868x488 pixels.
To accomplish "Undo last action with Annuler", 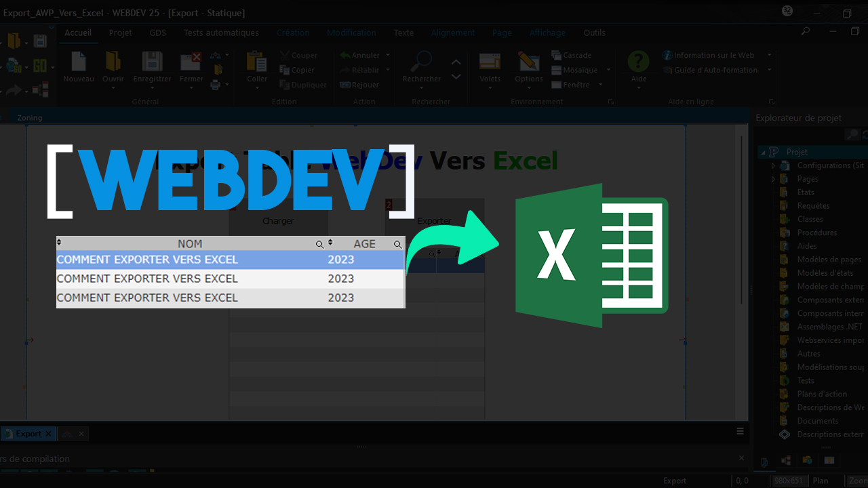I will [x=360, y=56].
